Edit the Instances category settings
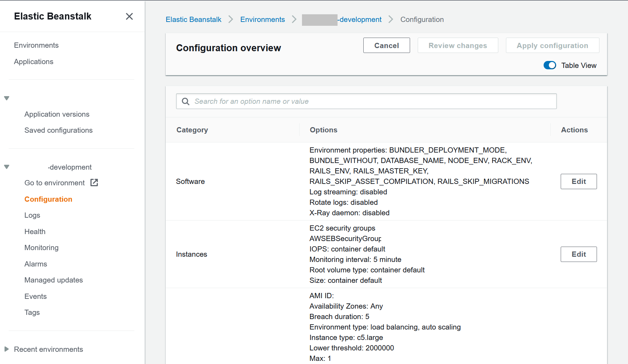Screen dimensions: 628x364 coord(578,254)
